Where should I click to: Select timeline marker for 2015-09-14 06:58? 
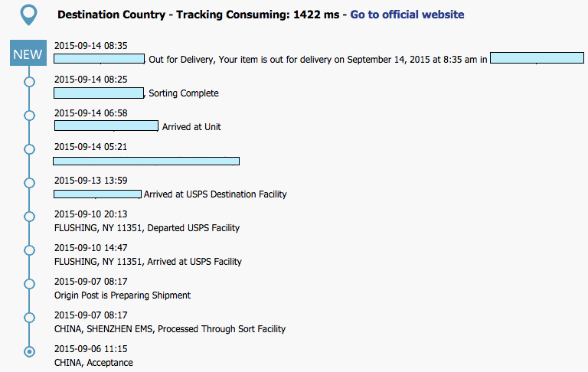(29, 115)
